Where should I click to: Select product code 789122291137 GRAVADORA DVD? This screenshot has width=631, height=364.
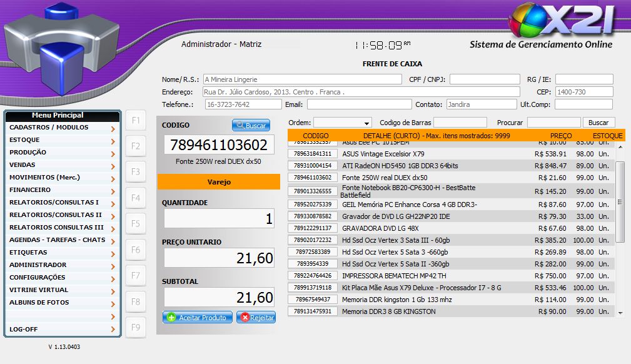pyautogui.click(x=313, y=228)
